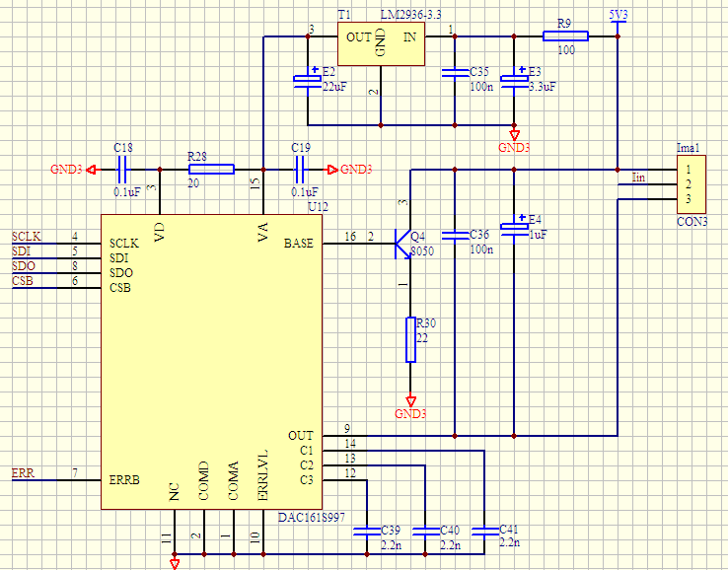Click GND3 ground arrow beside C19

pos(332,170)
